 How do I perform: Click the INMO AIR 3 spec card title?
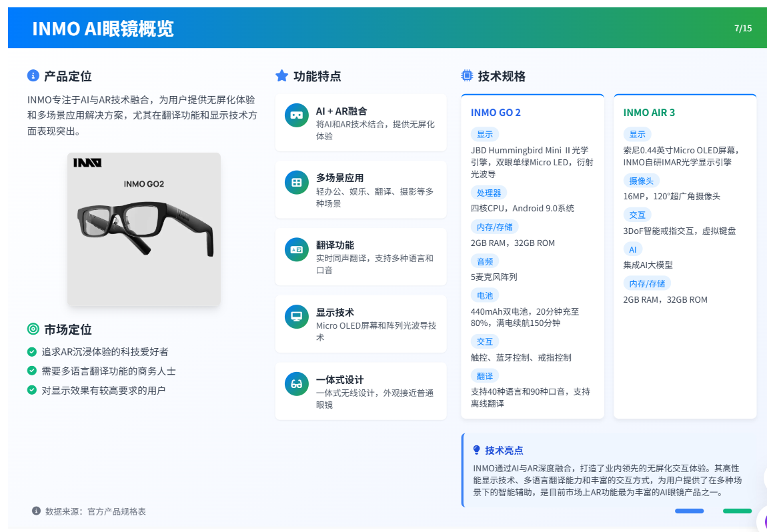(649, 113)
